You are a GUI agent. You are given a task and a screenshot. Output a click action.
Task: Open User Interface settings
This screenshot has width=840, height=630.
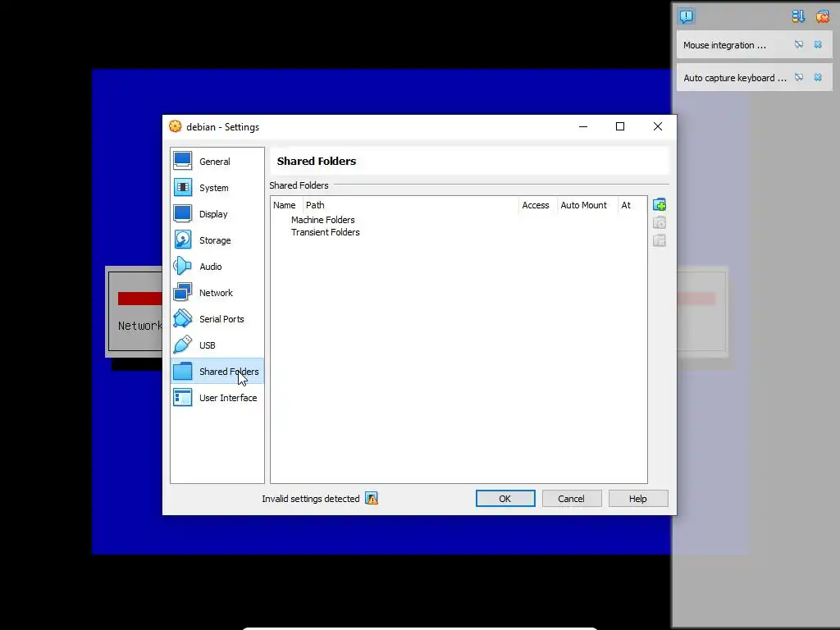pyautogui.click(x=217, y=398)
